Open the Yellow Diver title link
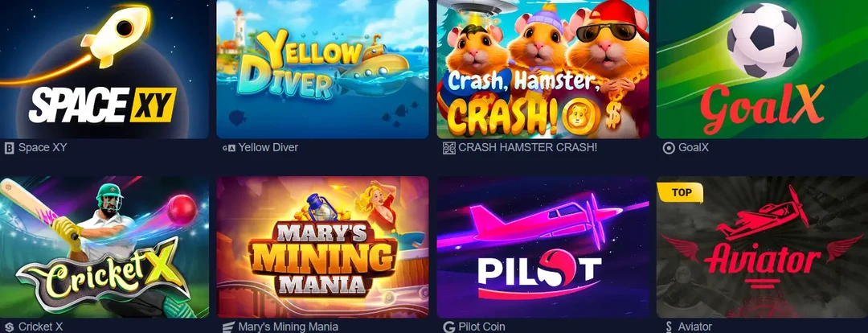 268,148
